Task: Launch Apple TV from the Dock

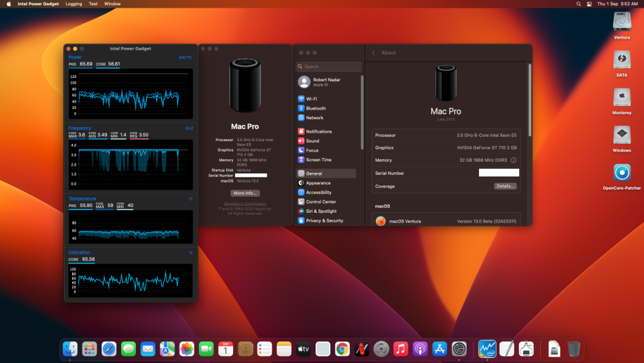Action: point(303,349)
